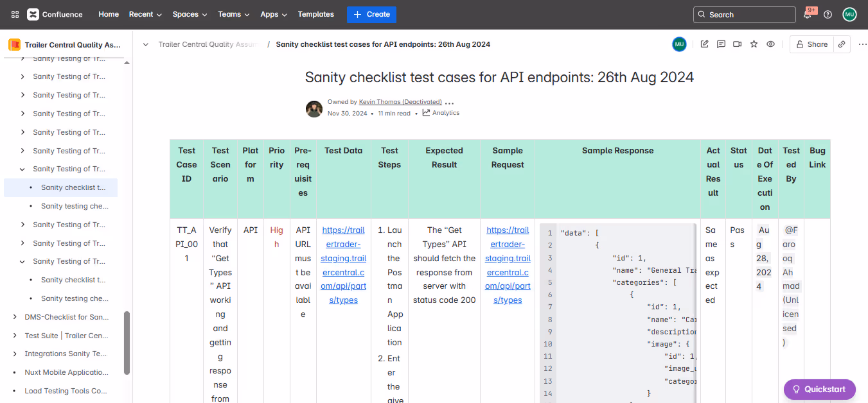Click the page title heading
Viewport: 868px width, 403px height.
[499, 77]
